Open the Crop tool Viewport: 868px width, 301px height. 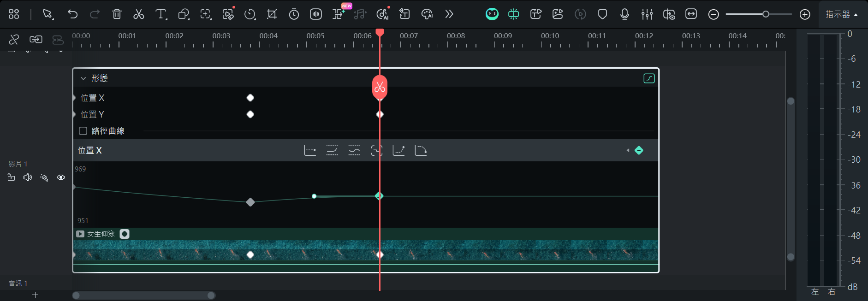click(x=272, y=14)
